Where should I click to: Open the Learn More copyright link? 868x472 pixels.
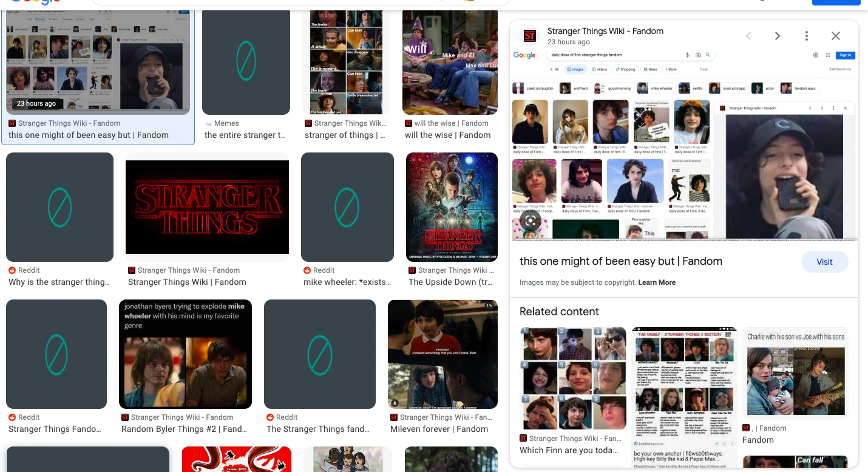click(657, 282)
